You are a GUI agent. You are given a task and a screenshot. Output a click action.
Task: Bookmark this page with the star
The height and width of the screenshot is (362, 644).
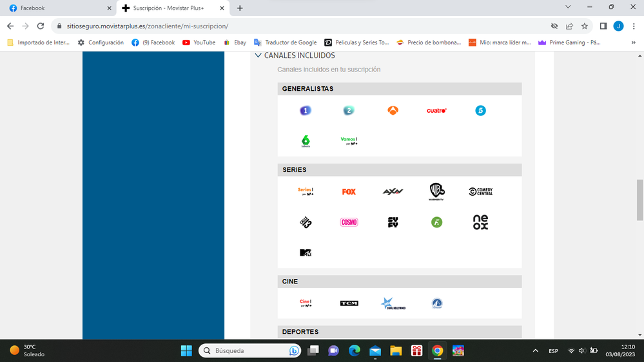tap(585, 26)
